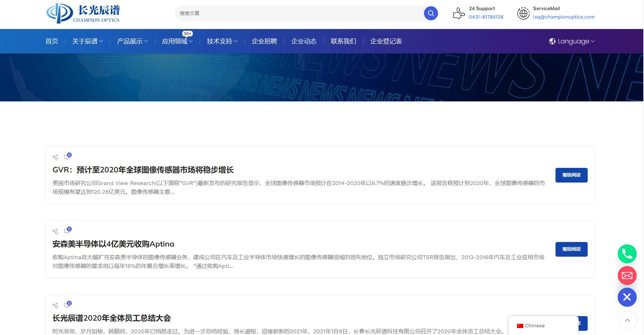Click the green phone floating button
This screenshot has width=644, height=335.
627,254
